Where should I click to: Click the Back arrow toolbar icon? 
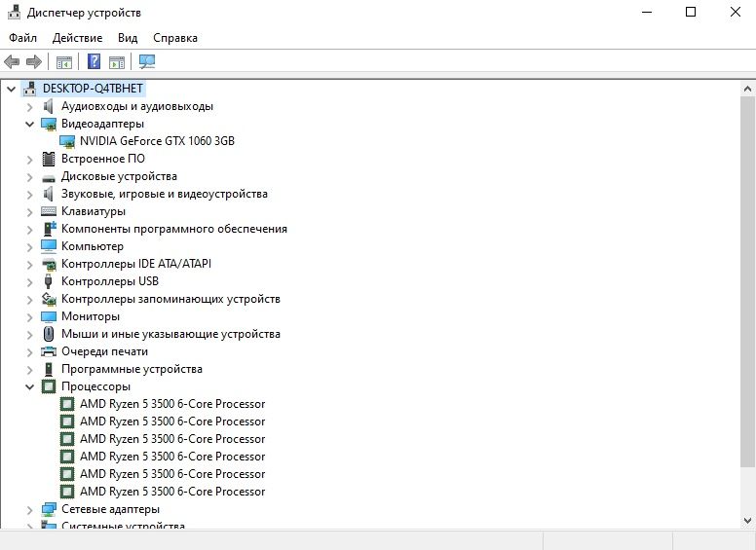click(12, 61)
